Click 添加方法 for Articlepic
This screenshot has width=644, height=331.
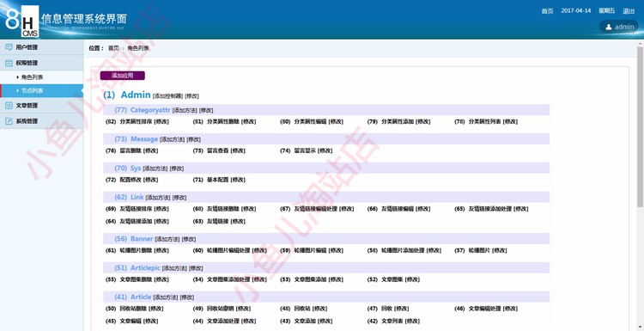click(174, 268)
